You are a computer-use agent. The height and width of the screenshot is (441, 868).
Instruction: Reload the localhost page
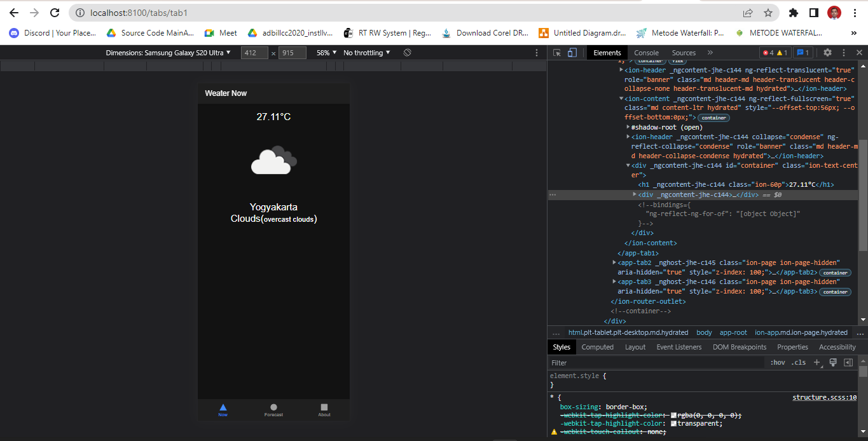[x=55, y=13]
